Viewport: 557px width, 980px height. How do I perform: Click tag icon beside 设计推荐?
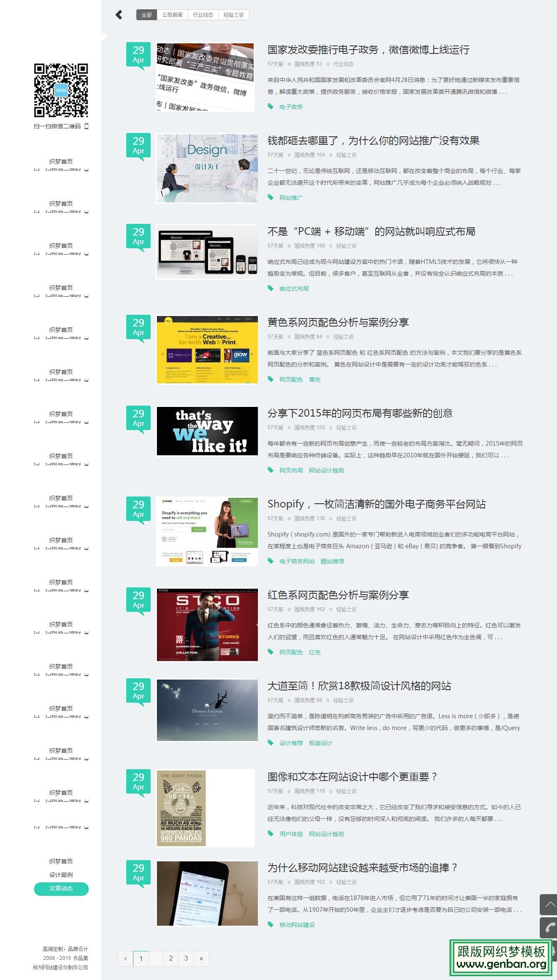(x=271, y=743)
